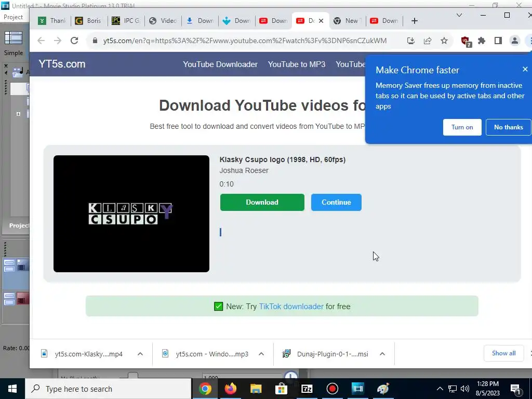Close the active yt5s tab

pyautogui.click(x=321, y=21)
